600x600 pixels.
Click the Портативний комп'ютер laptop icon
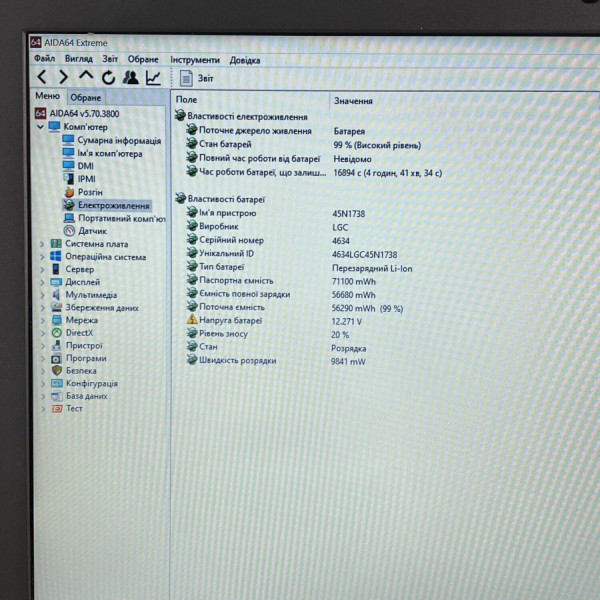pos(69,218)
